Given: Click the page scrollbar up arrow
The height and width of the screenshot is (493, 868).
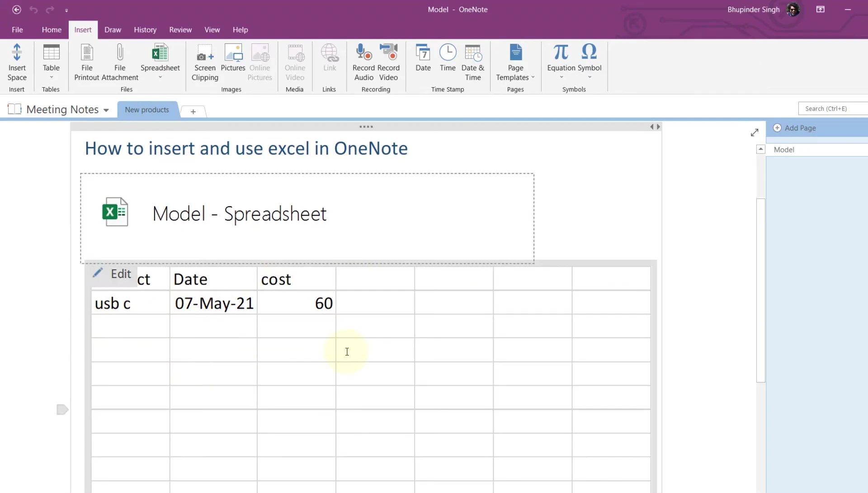Looking at the screenshot, I should click(x=761, y=149).
